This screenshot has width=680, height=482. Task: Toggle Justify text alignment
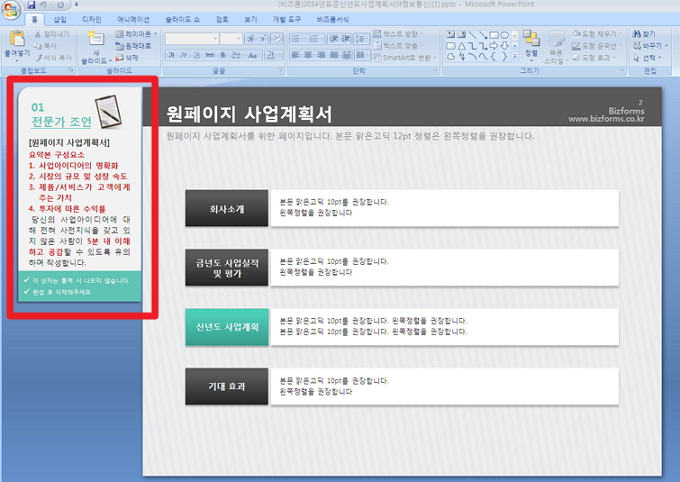coord(334,55)
